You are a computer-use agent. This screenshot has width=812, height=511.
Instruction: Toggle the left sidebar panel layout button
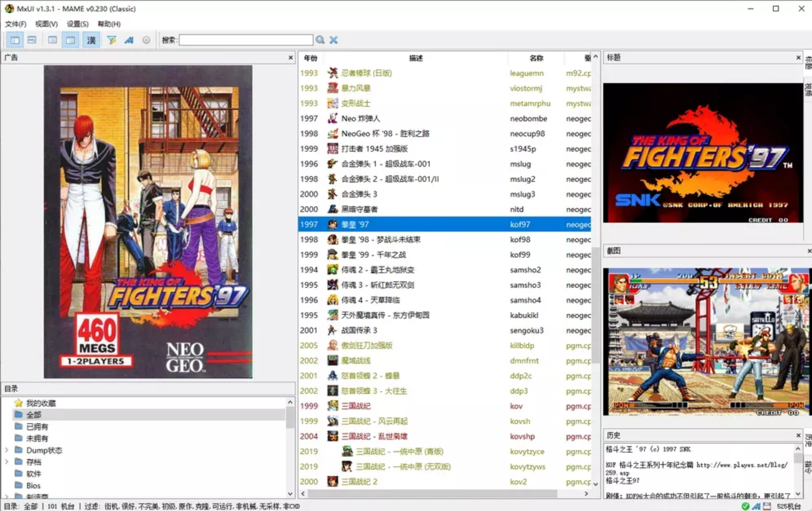click(15, 40)
